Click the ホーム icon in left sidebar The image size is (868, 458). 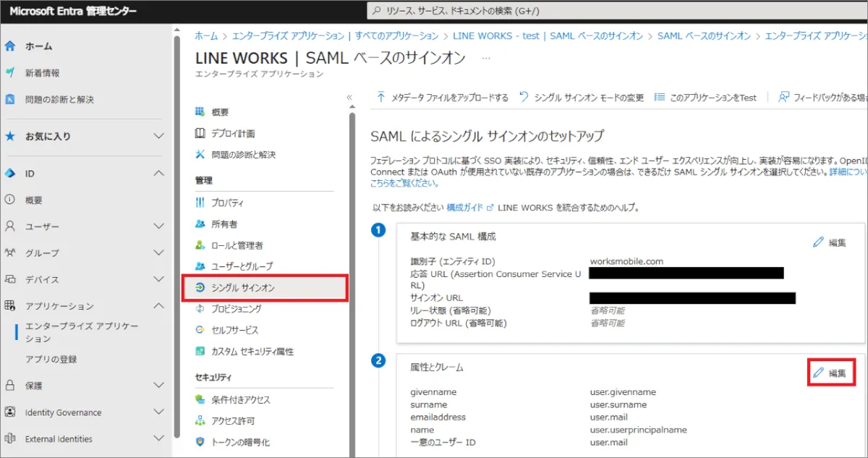tap(10, 46)
